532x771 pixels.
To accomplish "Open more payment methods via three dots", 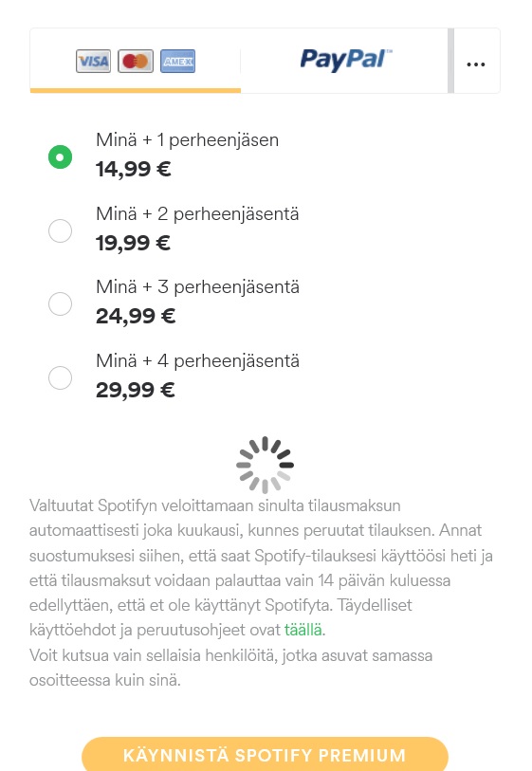I will 476,64.
